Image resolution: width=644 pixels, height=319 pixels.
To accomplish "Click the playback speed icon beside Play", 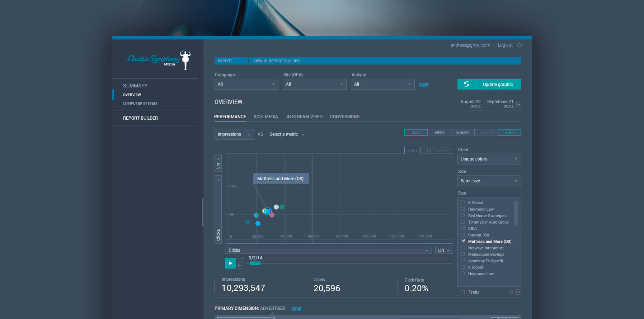I will 241,263.
